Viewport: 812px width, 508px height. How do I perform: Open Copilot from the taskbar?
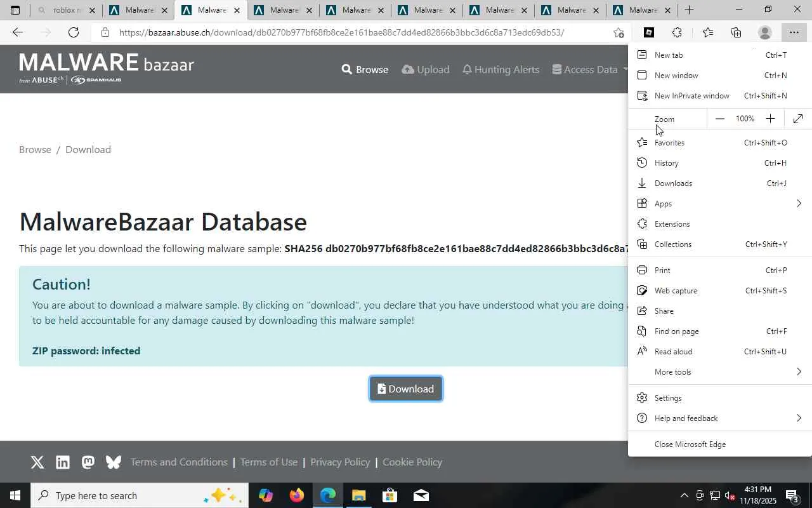[x=266, y=495]
